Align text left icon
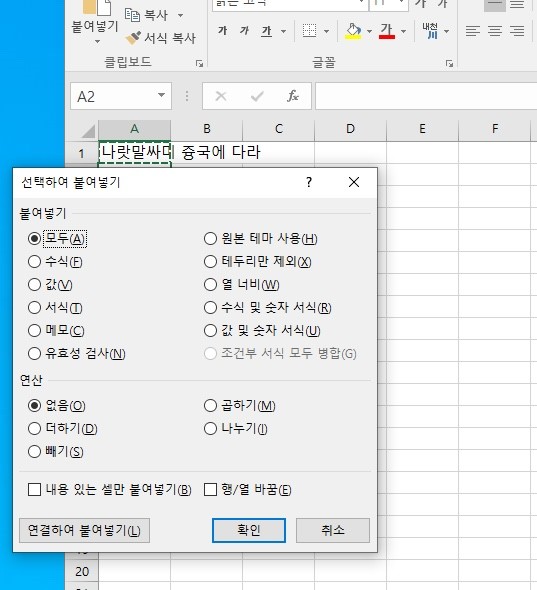The image size is (537, 590). pyautogui.click(x=473, y=31)
